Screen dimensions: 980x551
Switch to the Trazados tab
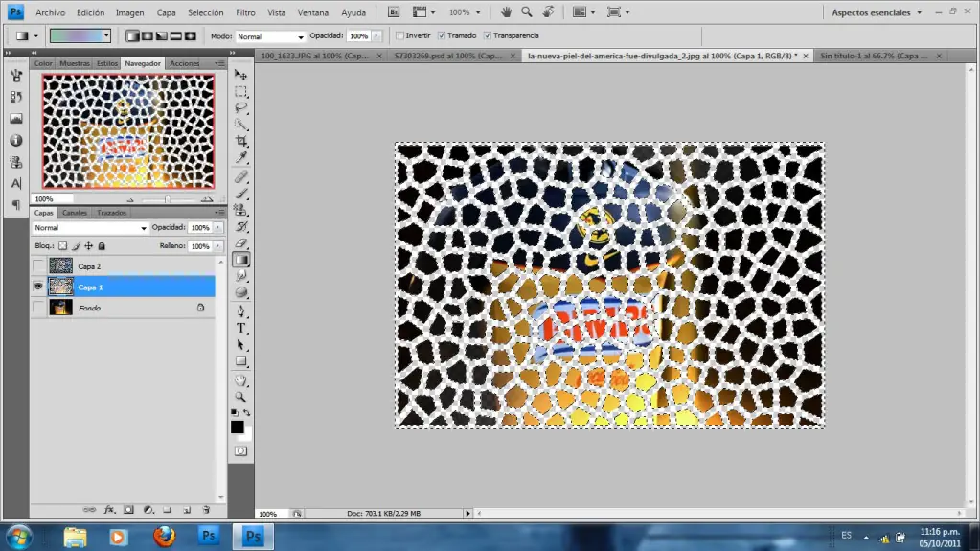click(x=111, y=213)
